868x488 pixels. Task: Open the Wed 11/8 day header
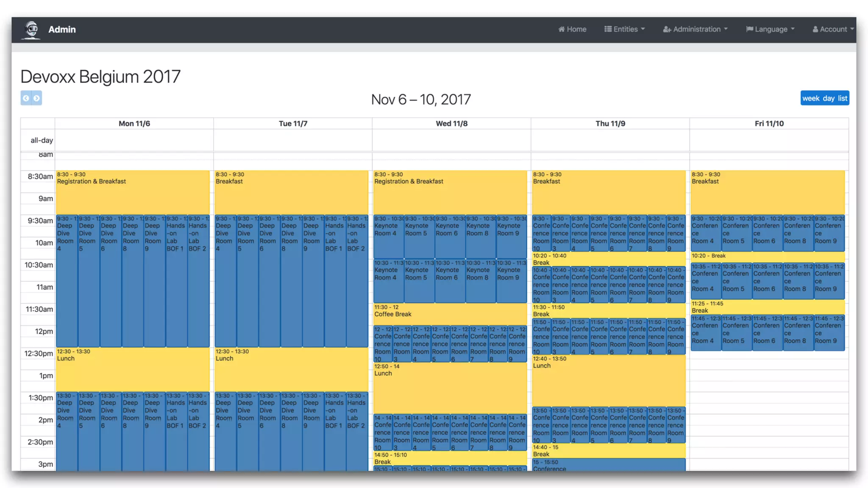pyautogui.click(x=451, y=124)
